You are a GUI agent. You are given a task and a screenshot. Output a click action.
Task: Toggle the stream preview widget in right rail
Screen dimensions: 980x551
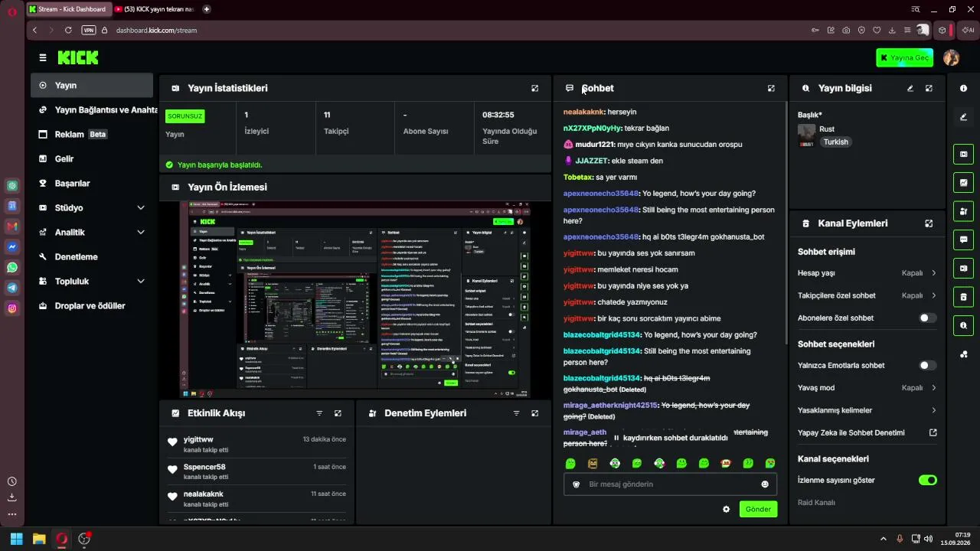(963, 154)
